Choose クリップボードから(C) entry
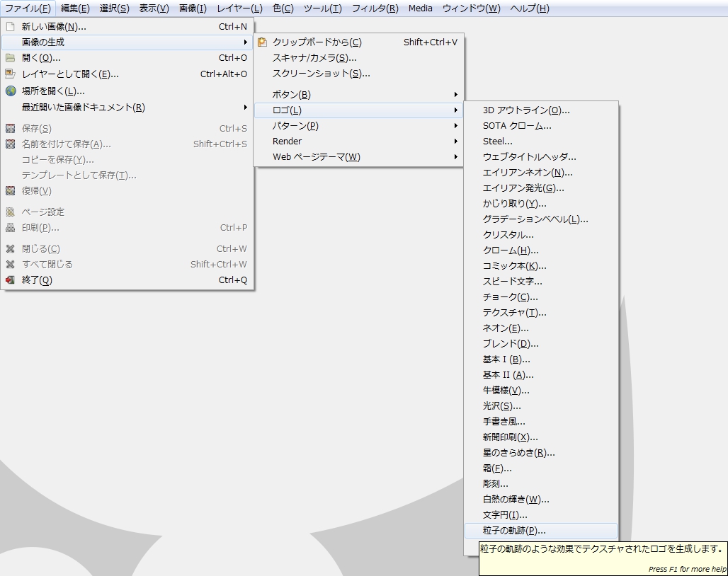 pos(358,42)
